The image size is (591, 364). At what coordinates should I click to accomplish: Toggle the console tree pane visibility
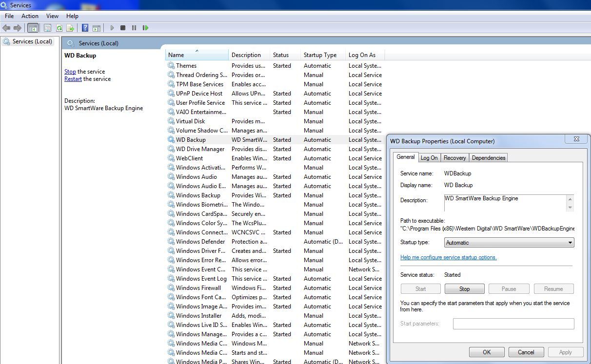(x=33, y=28)
